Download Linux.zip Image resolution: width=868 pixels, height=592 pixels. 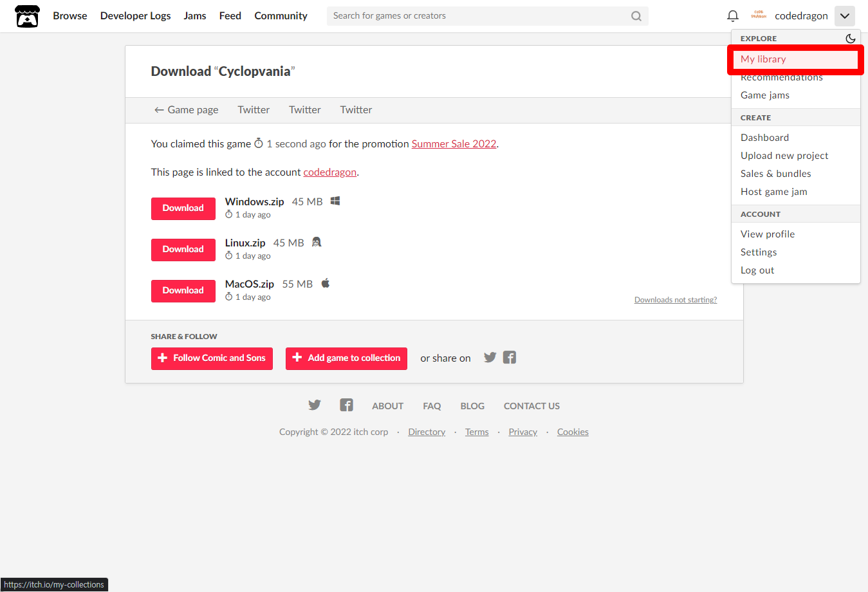183,250
